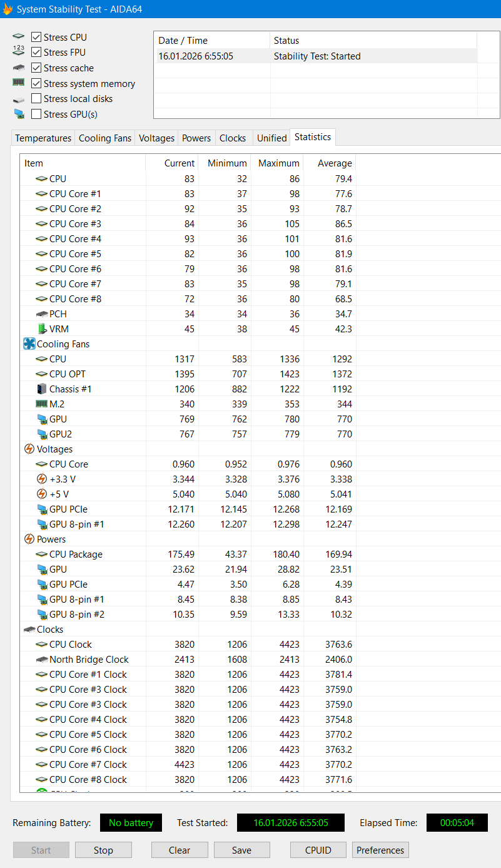Click the Clocks section chip icon
This screenshot has height=868, width=501.
tap(29, 629)
